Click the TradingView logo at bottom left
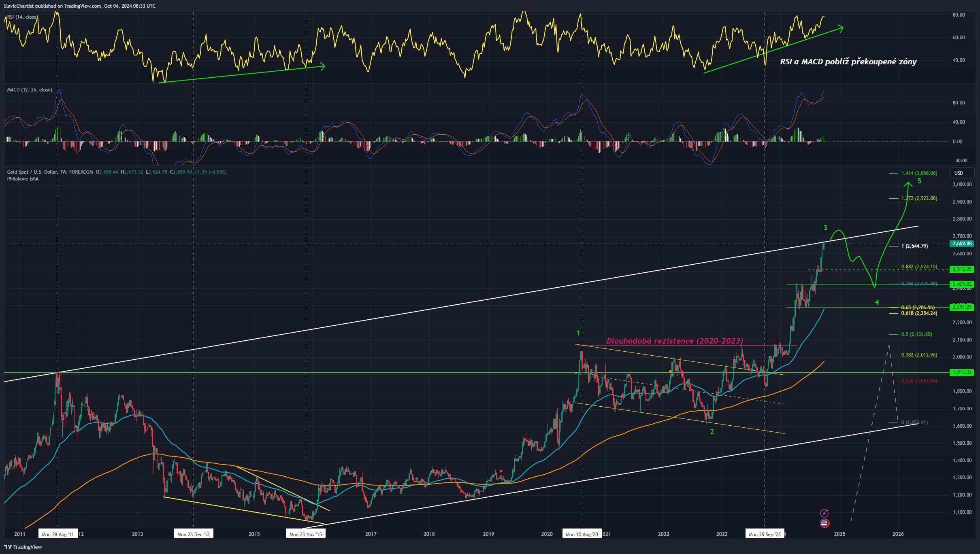The image size is (980, 554). (23, 547)
